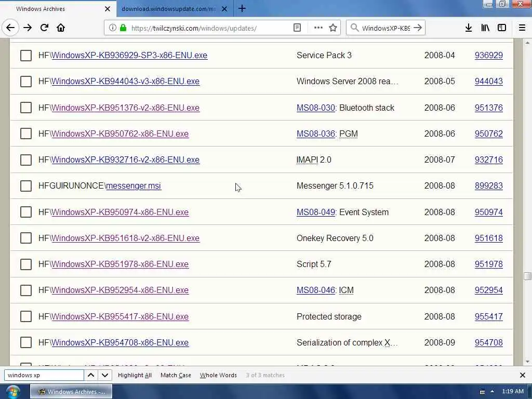Viewport: 532px width, 399px height.
Task: Open the MS08-036 bulletin link
Action: (315, 134)
